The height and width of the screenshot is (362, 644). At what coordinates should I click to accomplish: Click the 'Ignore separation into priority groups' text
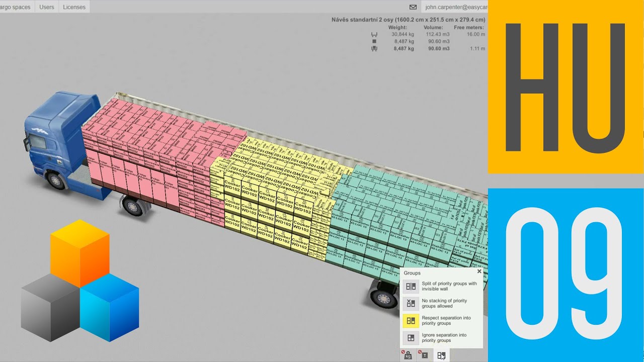(x=444, y=337)
